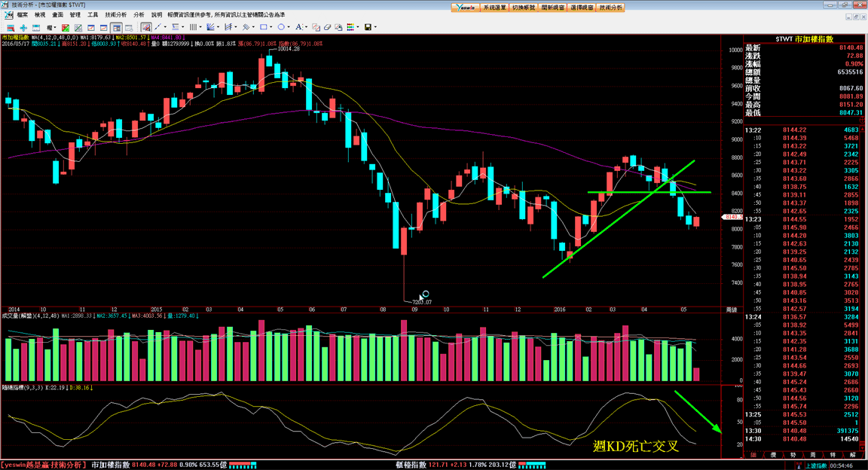Select the parallel channel lines tool

point(228,27)
